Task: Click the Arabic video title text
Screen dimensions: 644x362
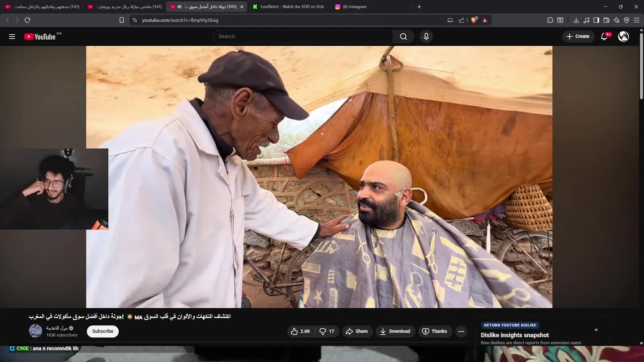Action: (x=130, y=316)
